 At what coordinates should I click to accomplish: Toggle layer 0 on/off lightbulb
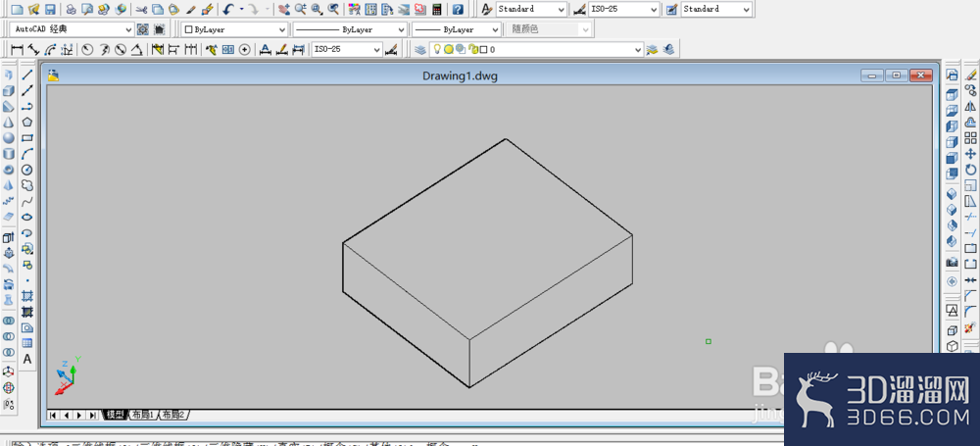pyautogui.click(x=437, y=49)
